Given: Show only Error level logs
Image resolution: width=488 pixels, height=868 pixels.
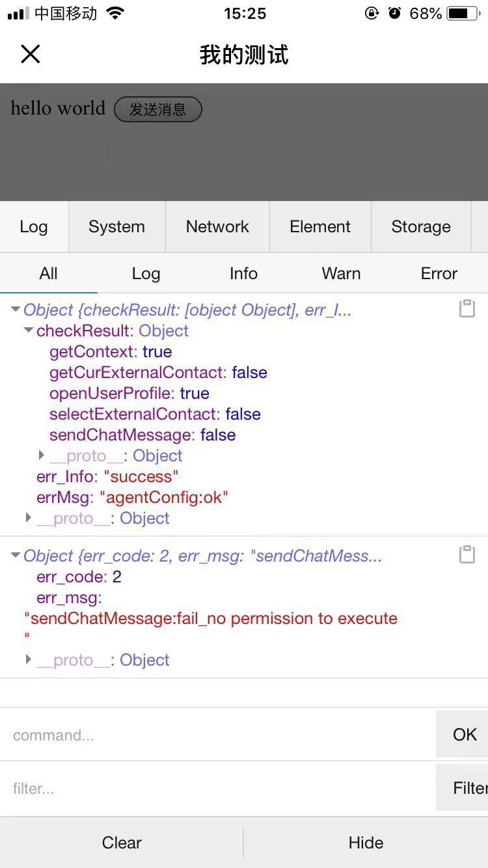Looking at the screenshot, I should tap(439, 273).
